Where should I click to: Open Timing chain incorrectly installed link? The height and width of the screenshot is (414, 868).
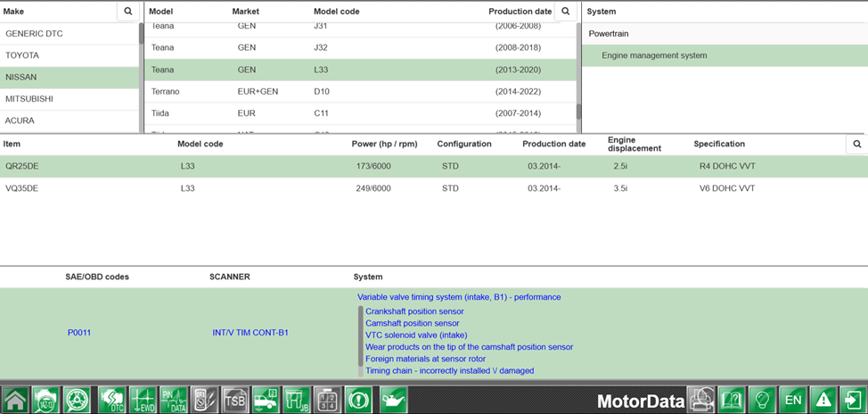coord(449,370)
